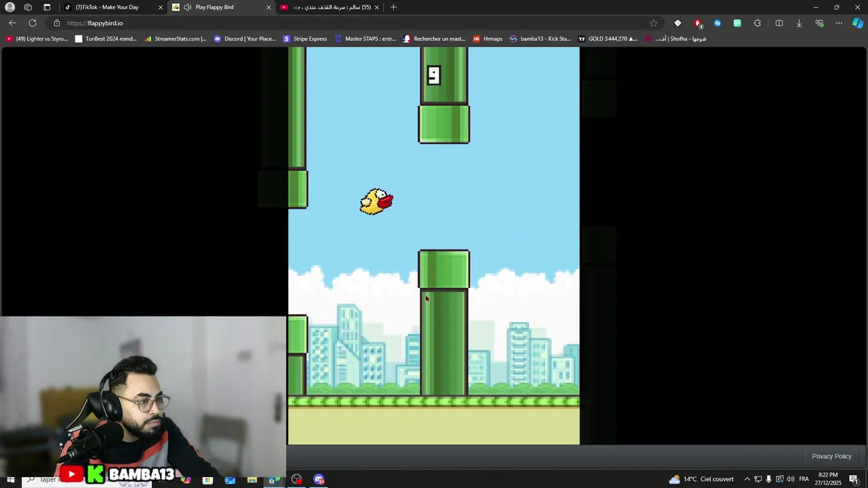Open the Discord Your Place bookmark

(245, 39)
